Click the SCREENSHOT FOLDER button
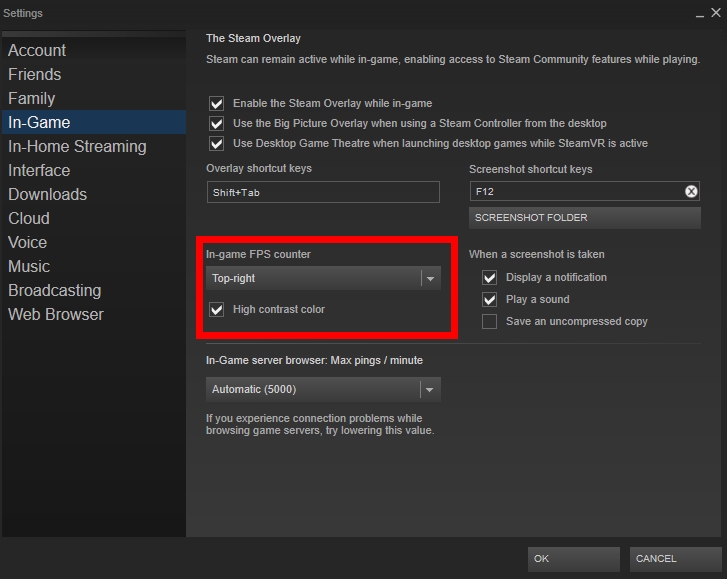The image size is (727, 579). click(585, 218)
